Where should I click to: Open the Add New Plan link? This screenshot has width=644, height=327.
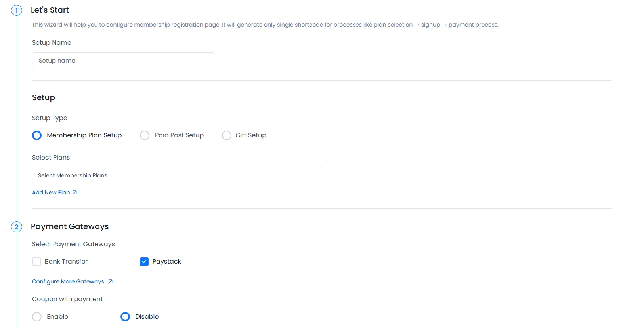pyautogui.click(x=51, y=192)
